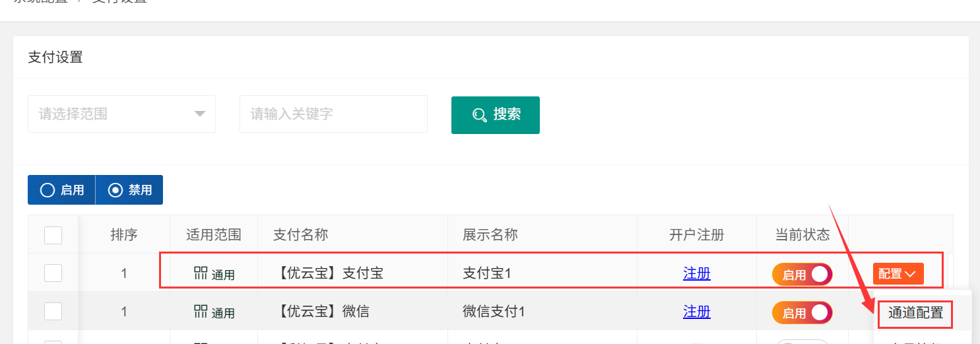Focus the 请输入关键字 keyword field
Screen dimensions: 980x344
pos(333,114)
